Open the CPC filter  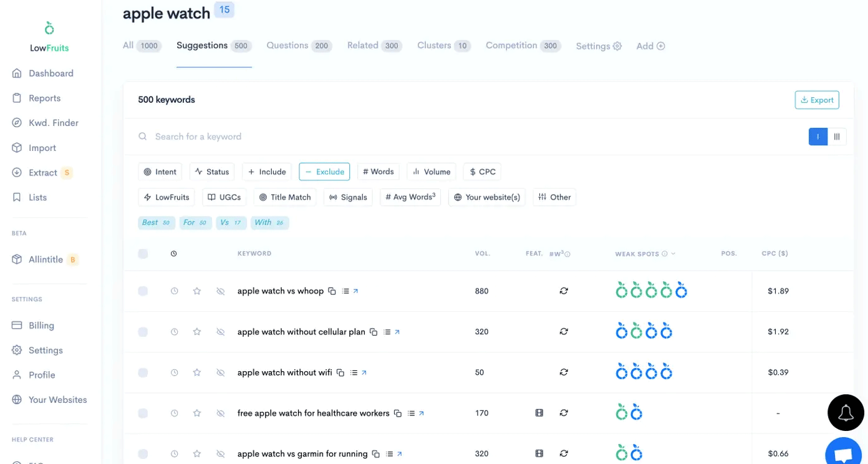(x=483, y=172)
